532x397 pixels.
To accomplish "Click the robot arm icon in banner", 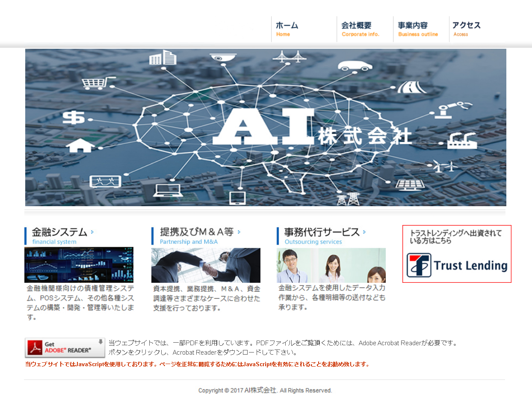I will point(453,109).
